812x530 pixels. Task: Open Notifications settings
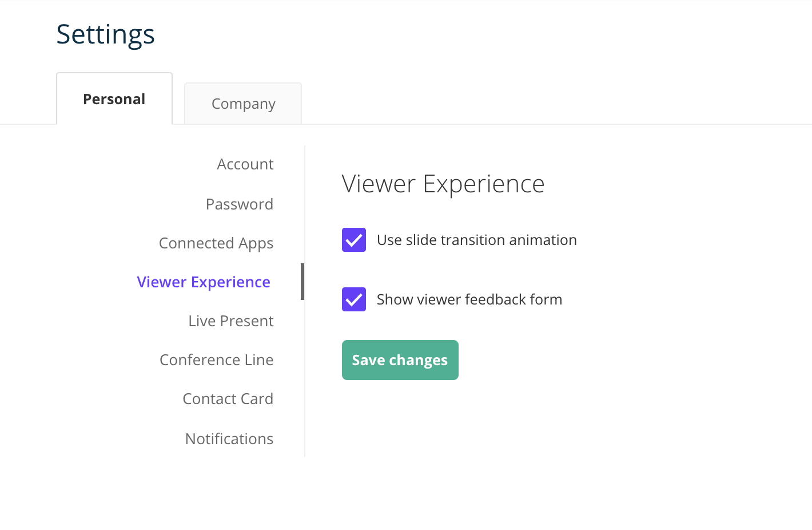229,439
